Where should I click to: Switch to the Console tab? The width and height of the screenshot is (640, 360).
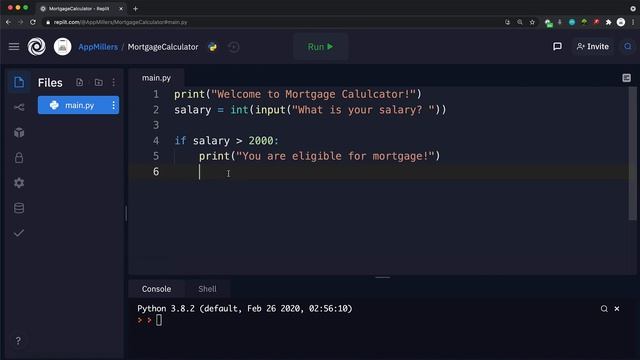click(156, 289)
